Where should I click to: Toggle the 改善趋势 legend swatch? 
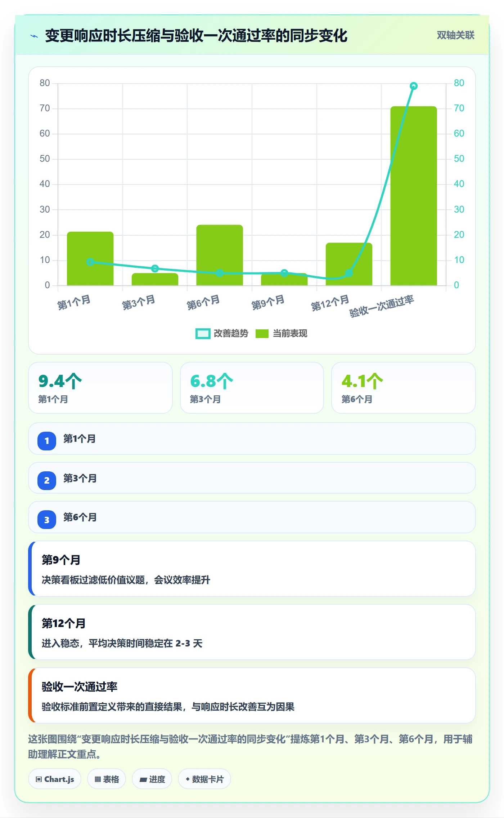tap(203, 334)
